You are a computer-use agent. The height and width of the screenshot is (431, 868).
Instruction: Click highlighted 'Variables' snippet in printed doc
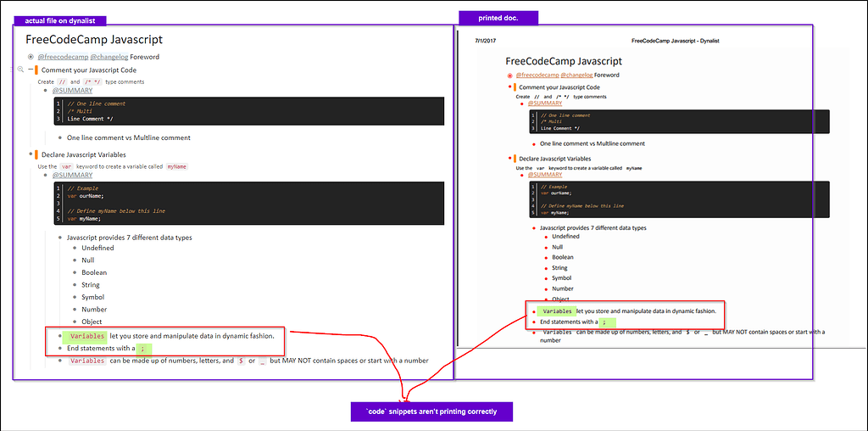click(556, 311)
